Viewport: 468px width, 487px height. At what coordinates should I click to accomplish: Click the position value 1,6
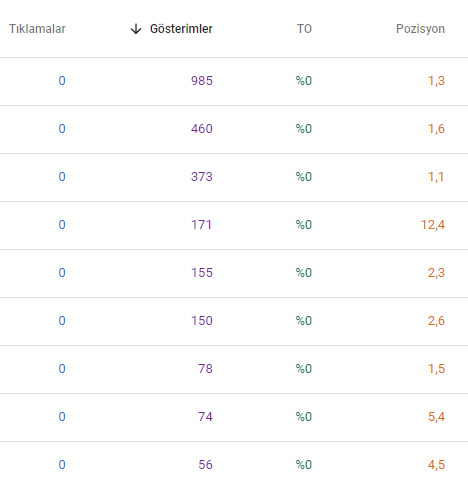(436, 129)
